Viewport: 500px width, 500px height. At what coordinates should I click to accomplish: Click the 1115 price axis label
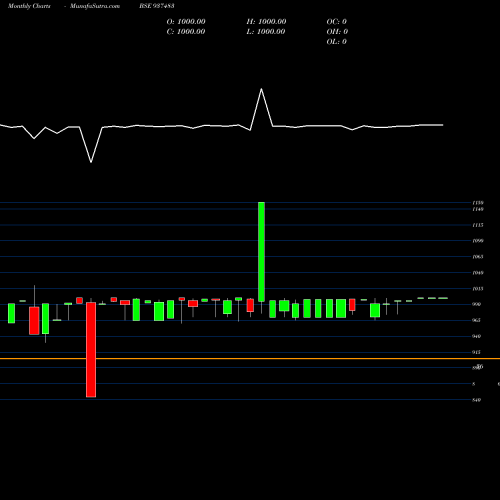tap(478, 225)
